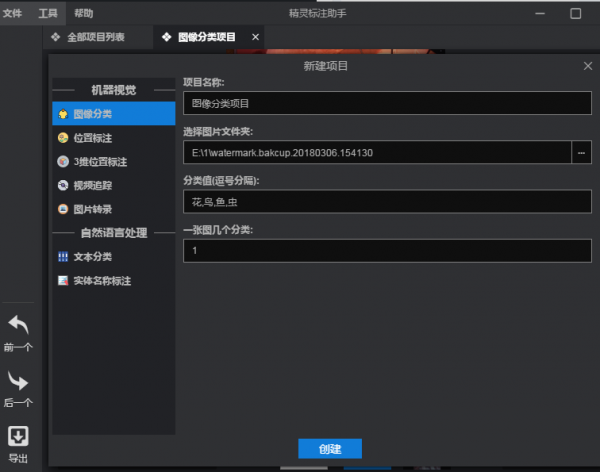Image resolution: width=600 pixels, height=472 pixels.
Task: Select 3维位置标注 project type
Action: [114, 162]
